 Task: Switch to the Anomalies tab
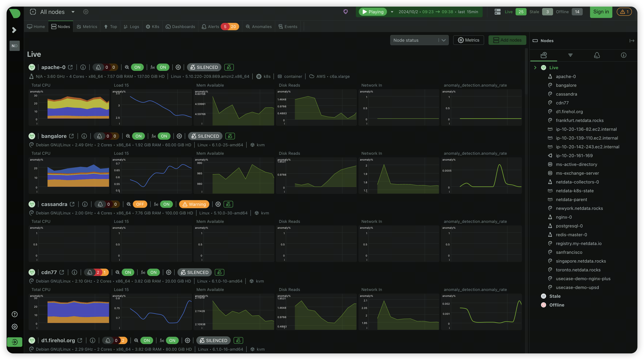pos(259,27)
